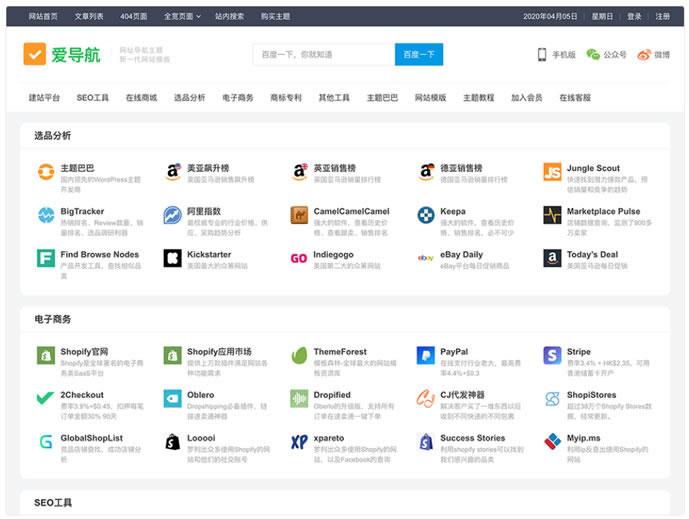Open the eBay Daily ebay icon
This screenshot has height=519, width=689.
(426, 258)
